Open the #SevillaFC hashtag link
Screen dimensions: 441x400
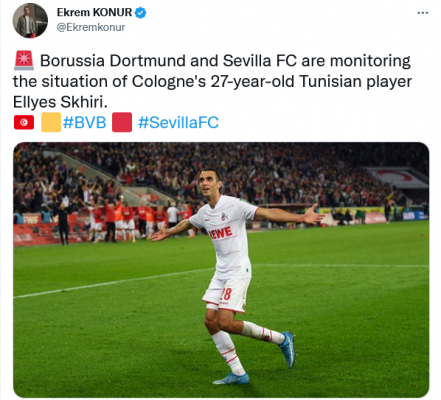click(x=178, y=122)
